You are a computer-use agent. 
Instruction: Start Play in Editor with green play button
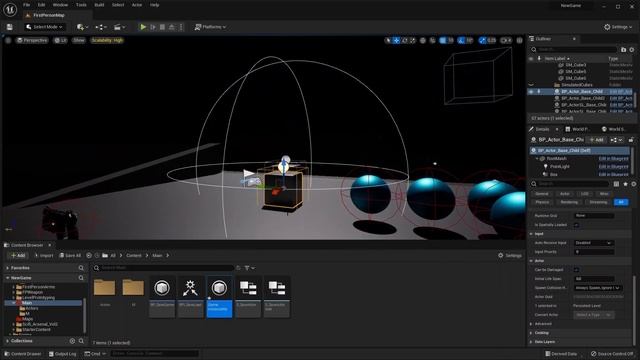(x=143, y=27)
